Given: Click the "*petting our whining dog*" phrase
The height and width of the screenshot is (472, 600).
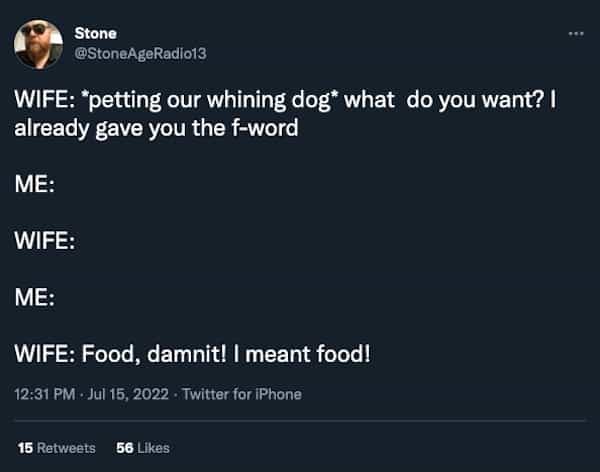Looking at the screenshot, I should pyautogui.click(x=207, y=103).
